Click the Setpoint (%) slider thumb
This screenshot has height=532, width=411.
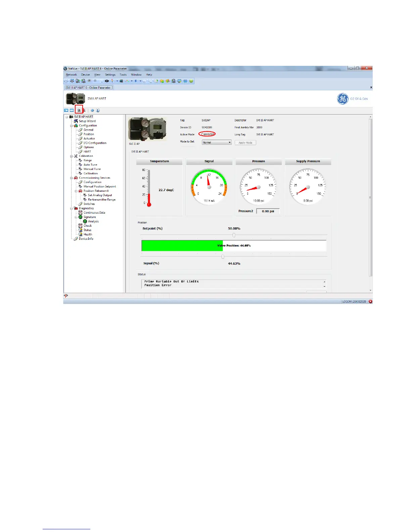(234, 235)
